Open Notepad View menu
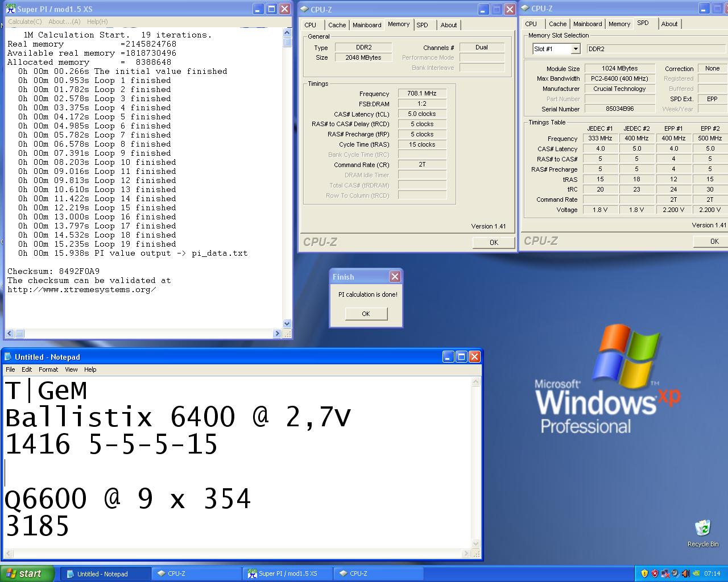Screen dimensions: 728x582 (x=71, y=369)
